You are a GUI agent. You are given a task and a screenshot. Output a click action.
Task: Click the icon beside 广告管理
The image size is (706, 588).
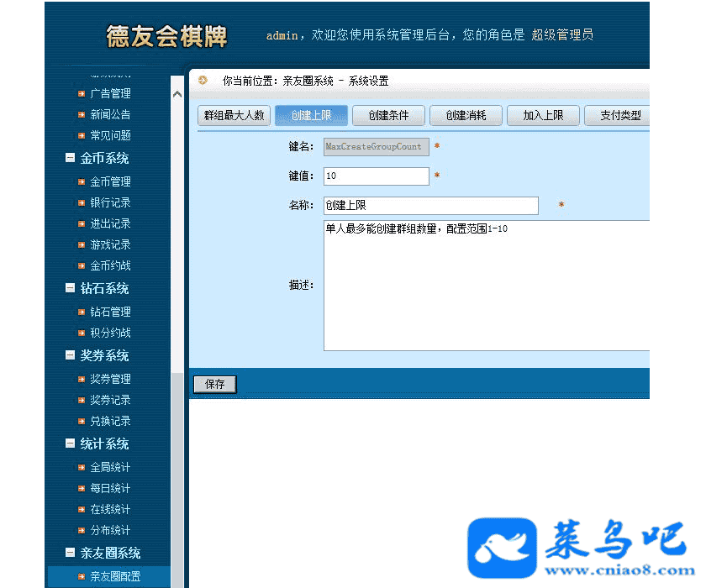(82, 93)
